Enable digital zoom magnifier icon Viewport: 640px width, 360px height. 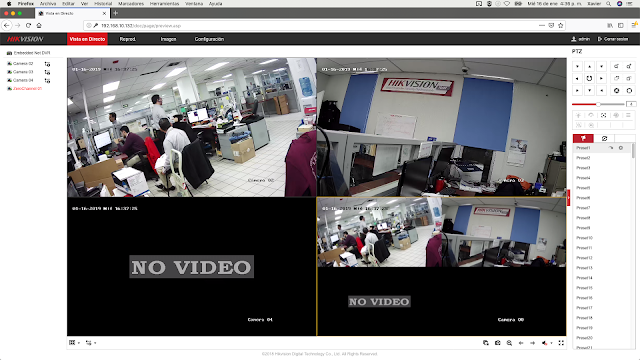tap(509, 343)
